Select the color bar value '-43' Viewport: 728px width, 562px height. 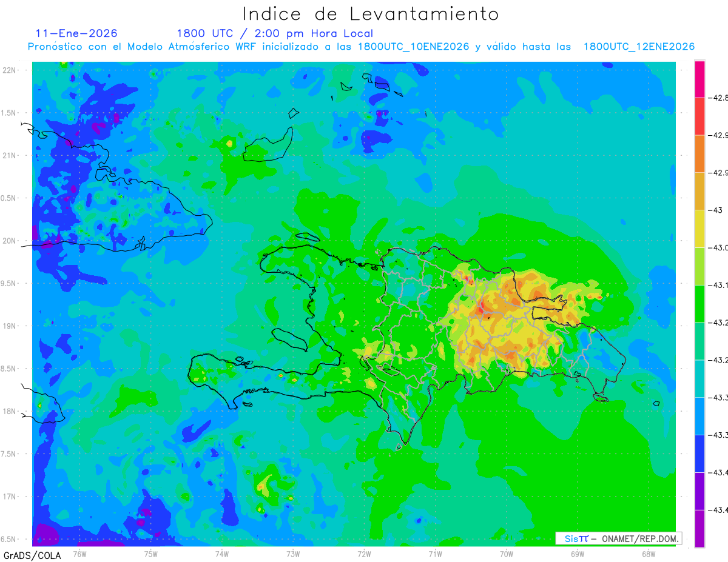click(x=716, y=210)
